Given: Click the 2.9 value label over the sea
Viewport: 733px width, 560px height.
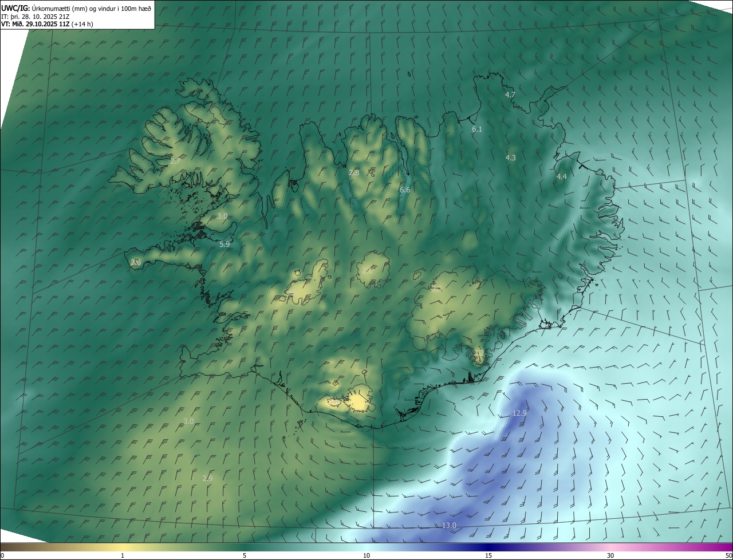Looking at the screenshot, I should [x=207, y=478].
